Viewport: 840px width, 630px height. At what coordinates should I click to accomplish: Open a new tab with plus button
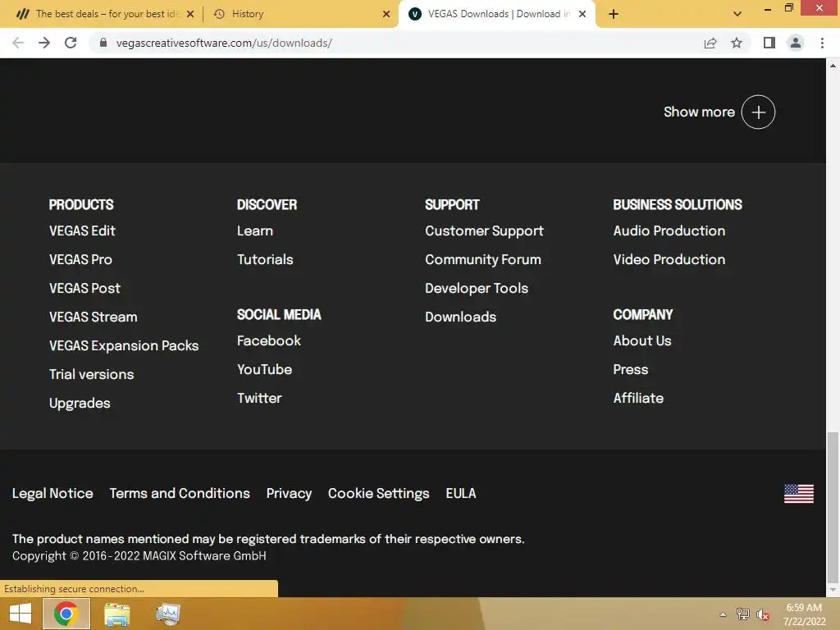[x=614, y=14]
